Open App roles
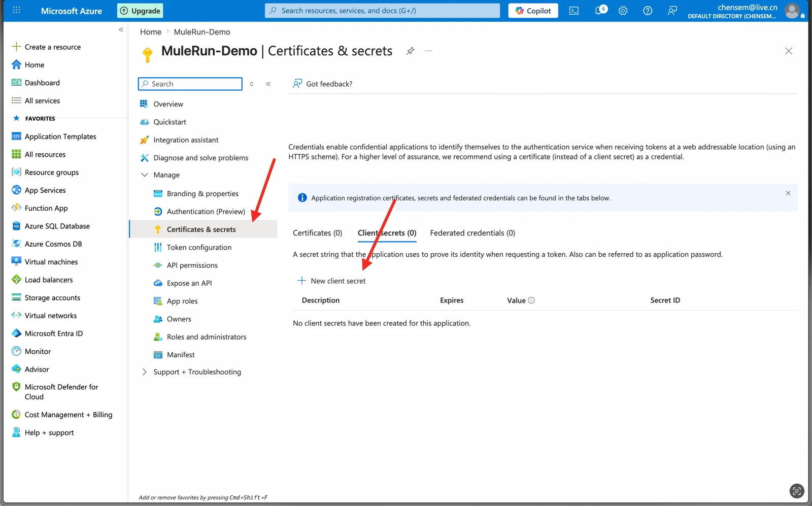812x506 pixels. 182,301
